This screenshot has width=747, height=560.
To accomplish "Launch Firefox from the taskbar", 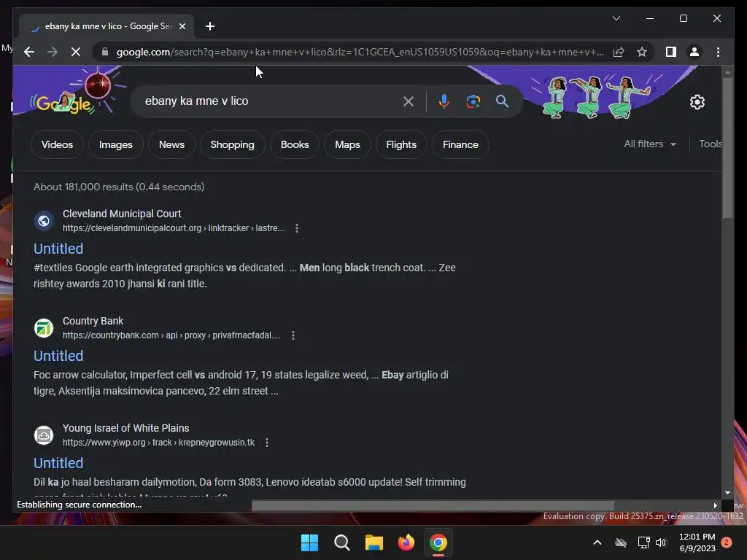I will [406, 542].
